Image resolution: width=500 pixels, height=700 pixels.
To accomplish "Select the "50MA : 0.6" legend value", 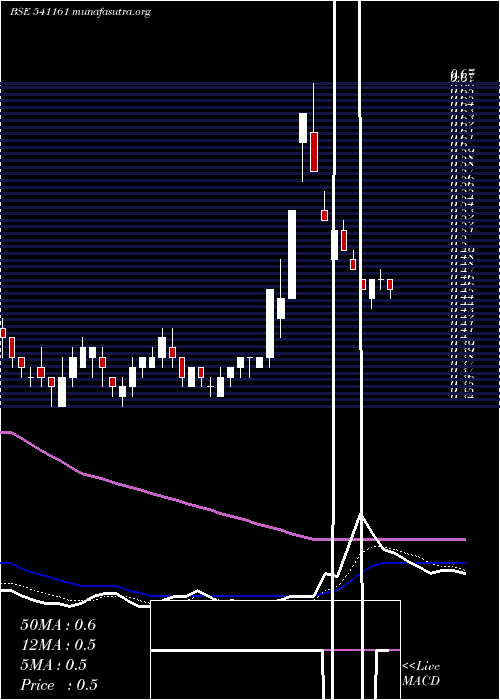I will click(x=58, y=625).
